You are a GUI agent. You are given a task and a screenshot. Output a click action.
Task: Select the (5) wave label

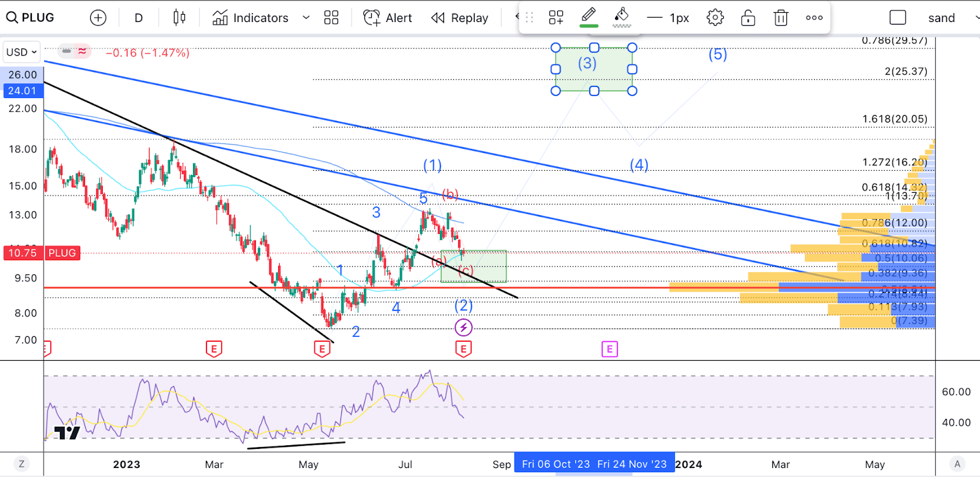pos(718,55)
